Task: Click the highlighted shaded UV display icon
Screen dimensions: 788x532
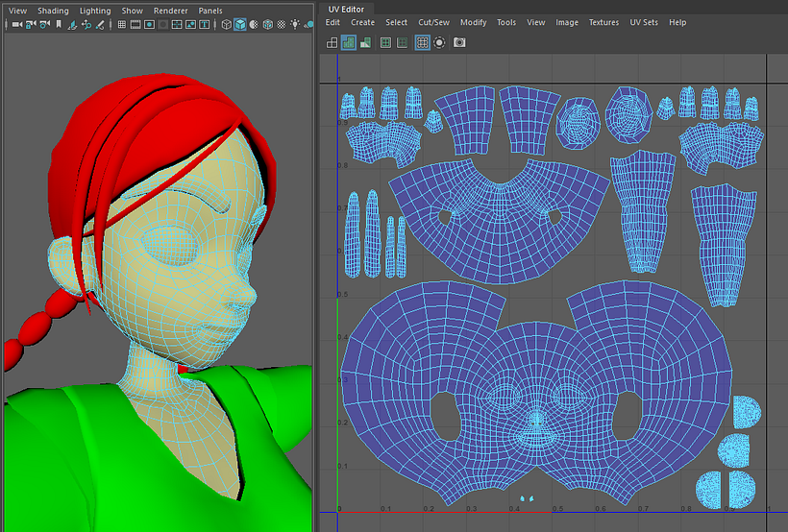Action: click(348, 42)
